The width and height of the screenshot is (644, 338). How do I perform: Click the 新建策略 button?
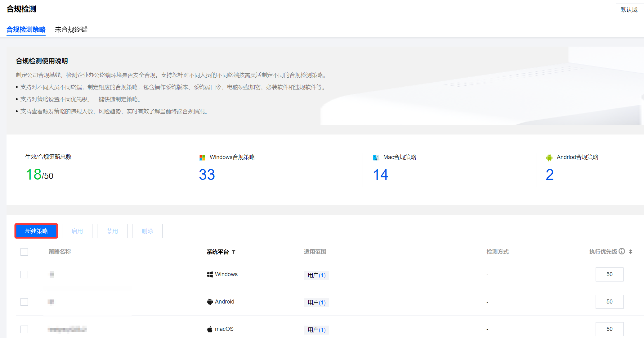click(x=36, y=231)
